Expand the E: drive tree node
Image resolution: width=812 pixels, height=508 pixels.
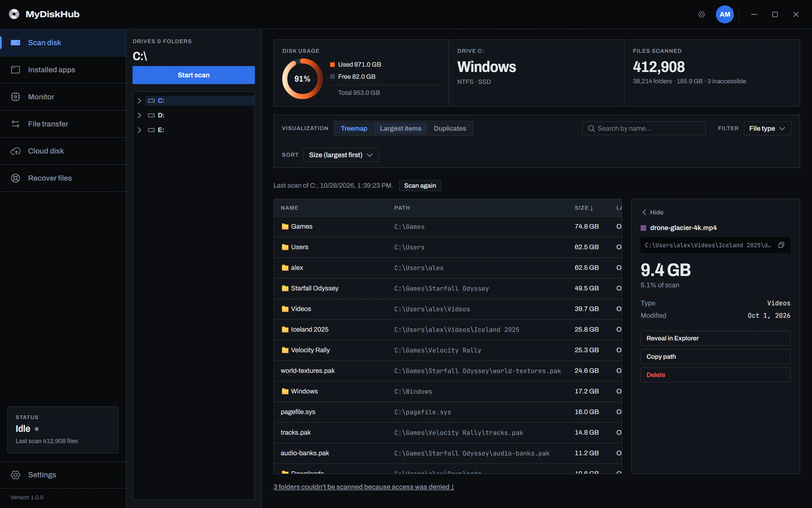pyautogui.click(x=139, y=130)
